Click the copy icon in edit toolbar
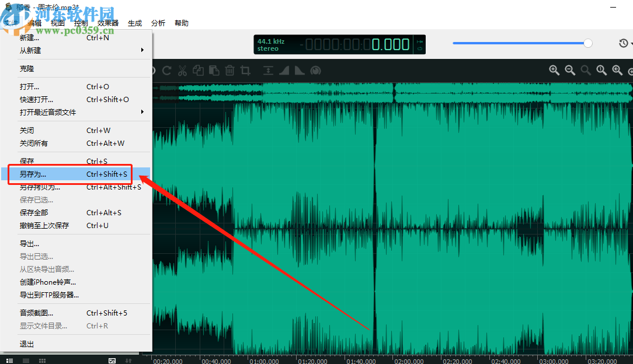Viewport: 633px width, 364px height. (x=198, y=71)
